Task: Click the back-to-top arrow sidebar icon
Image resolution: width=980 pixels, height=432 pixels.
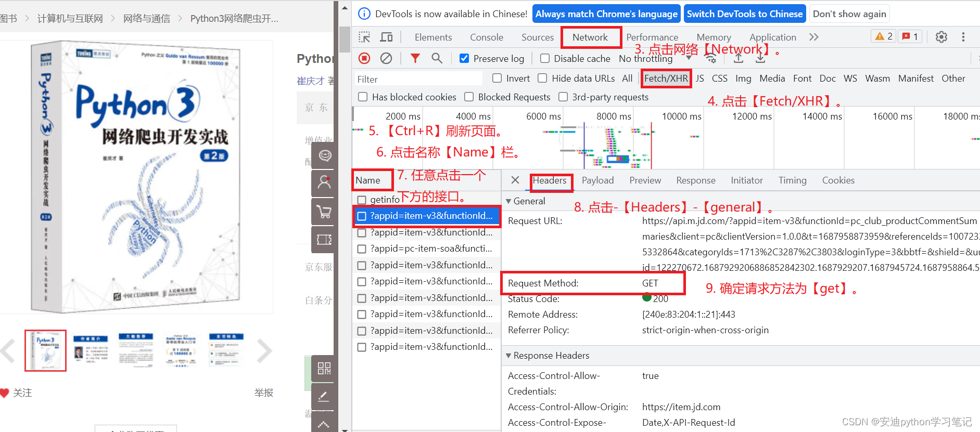Action: click(x=325, y=423)
